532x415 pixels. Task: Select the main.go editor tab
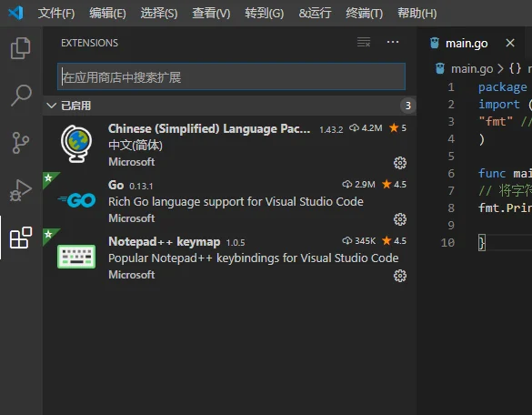tap(472, 43)
